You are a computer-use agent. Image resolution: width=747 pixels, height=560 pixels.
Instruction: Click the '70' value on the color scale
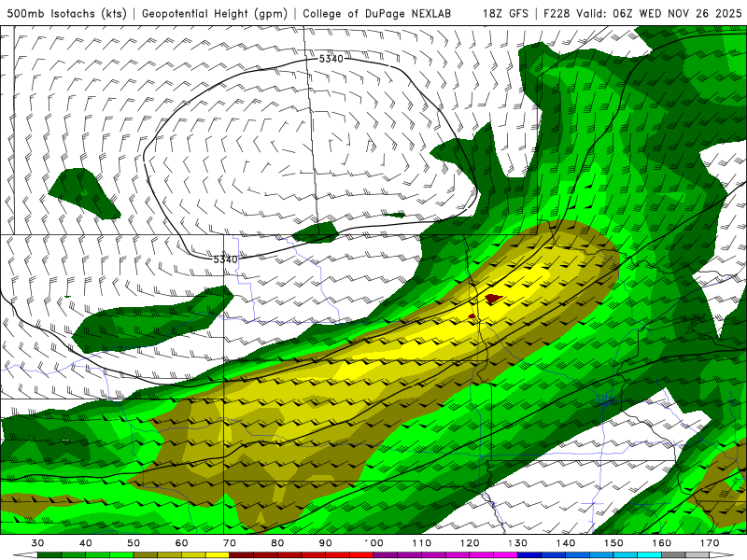(230, 543)
